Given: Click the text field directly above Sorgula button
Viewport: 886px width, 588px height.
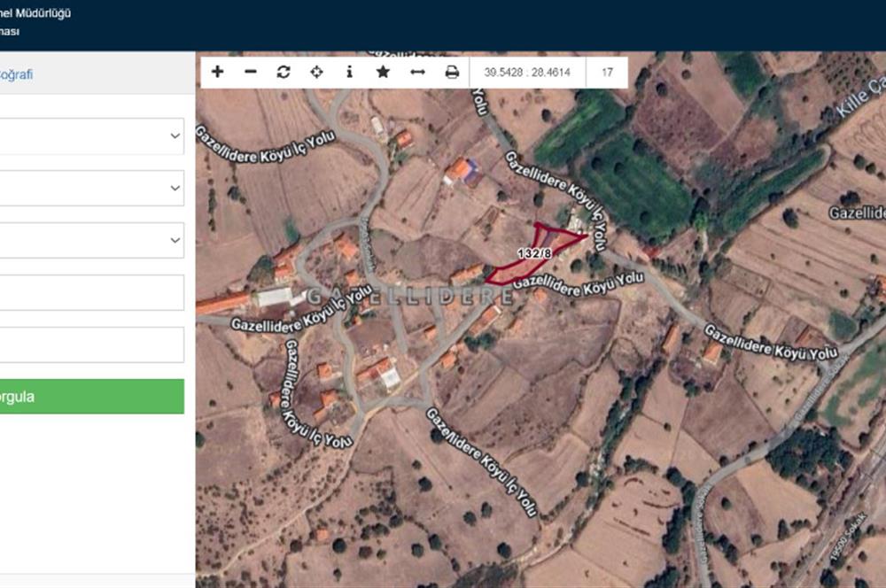Looking at the screenshot, I should 90,344.
